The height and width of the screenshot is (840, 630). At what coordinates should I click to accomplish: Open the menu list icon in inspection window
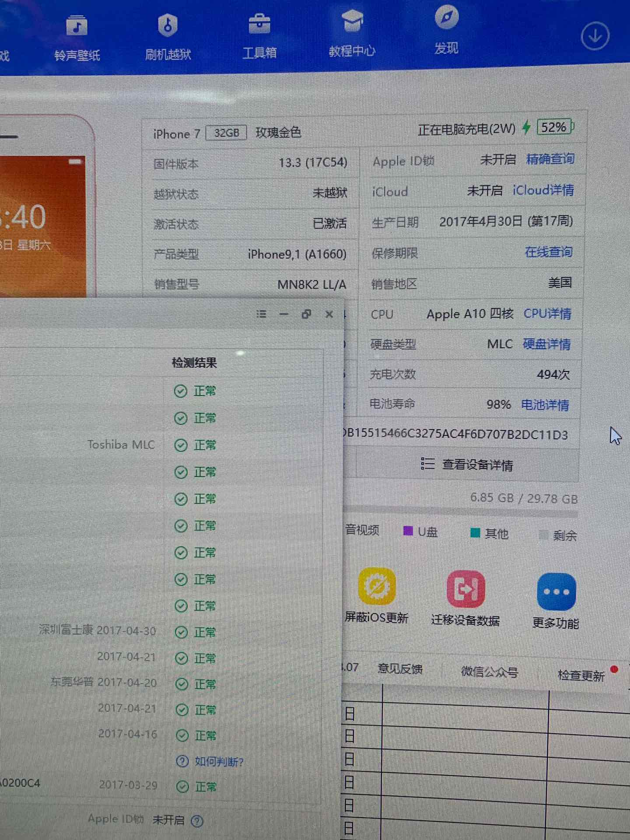click(x=261, y=314)
